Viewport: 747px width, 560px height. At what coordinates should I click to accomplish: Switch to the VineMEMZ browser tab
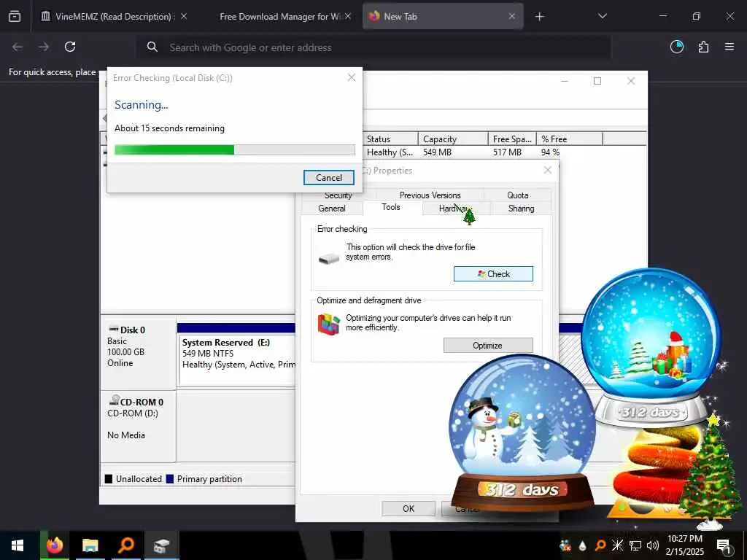113,17
